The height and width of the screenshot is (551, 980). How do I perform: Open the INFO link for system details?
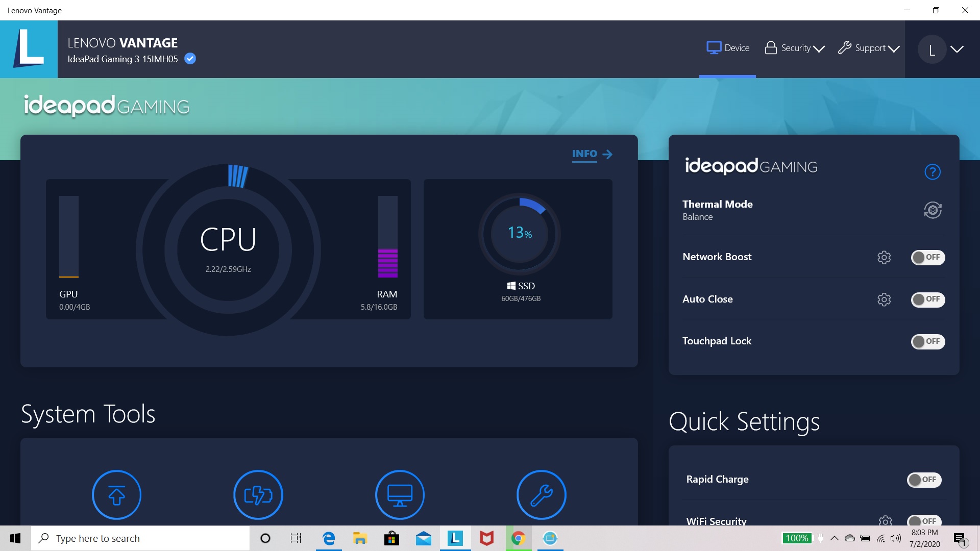coord(592,154)
